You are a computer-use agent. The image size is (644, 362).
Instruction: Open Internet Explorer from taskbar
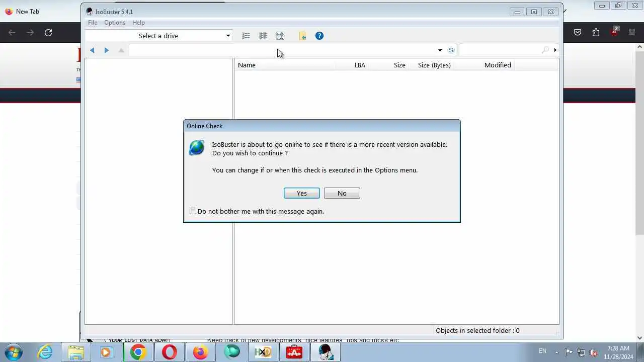[x=45, y=352]
